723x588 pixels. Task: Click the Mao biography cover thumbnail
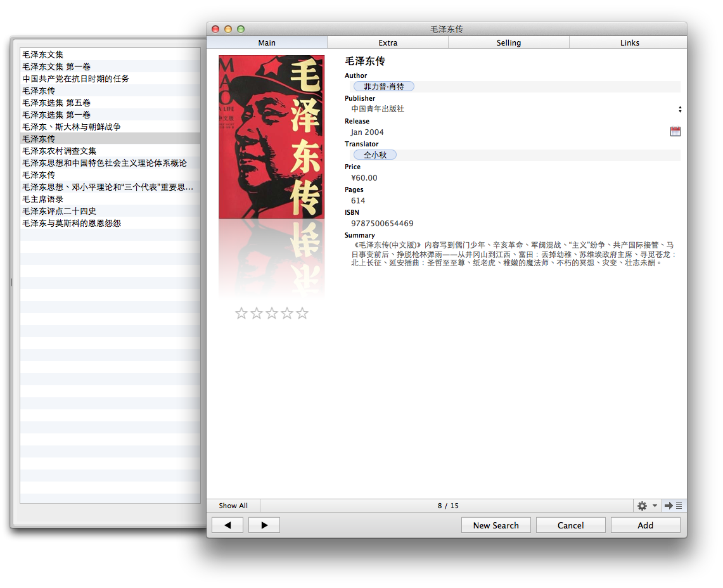[x=271, y=137]
